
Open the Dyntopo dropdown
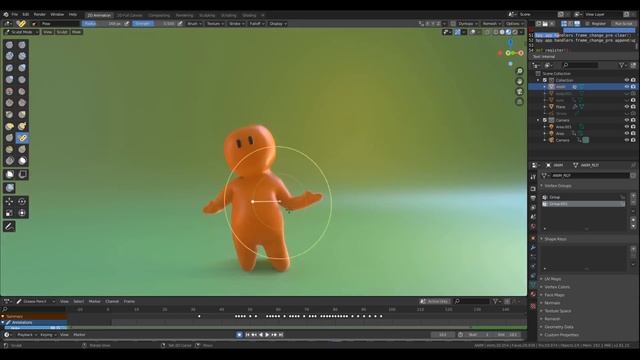pyautogui.click(x=468, y=24)
